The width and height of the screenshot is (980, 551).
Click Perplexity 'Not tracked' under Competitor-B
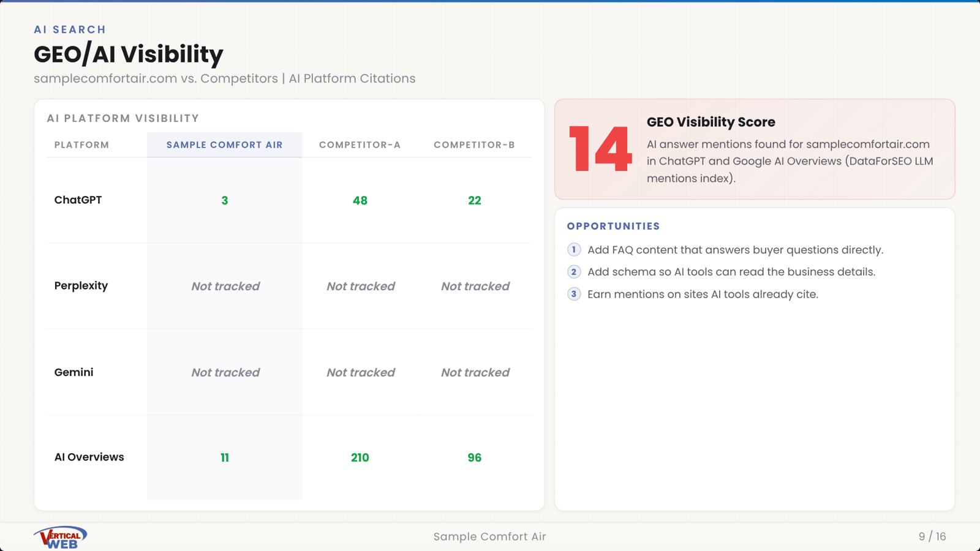pyautogui.click(x=475, y=286)
